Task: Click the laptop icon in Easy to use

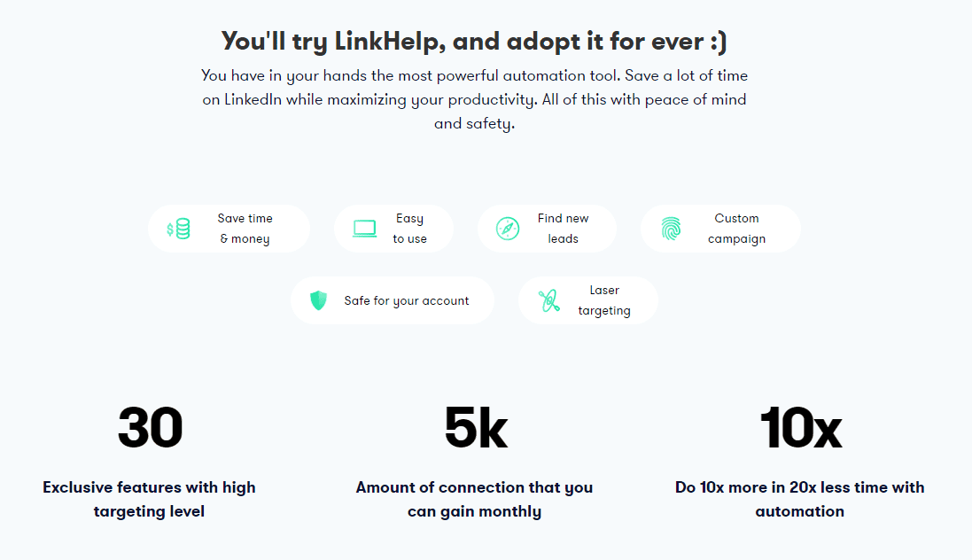Action: click(x=364, y=229)
